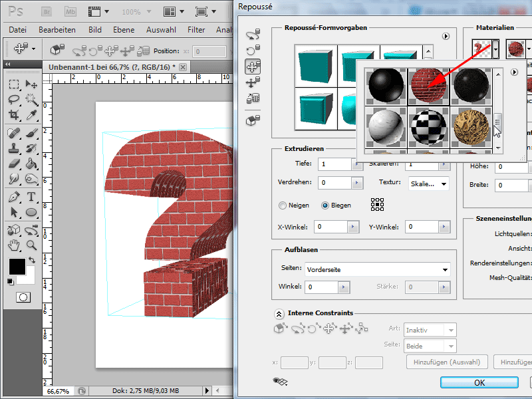Select the Neigen radio button
This screenshot has width=532, height=399.
[282, 205]
